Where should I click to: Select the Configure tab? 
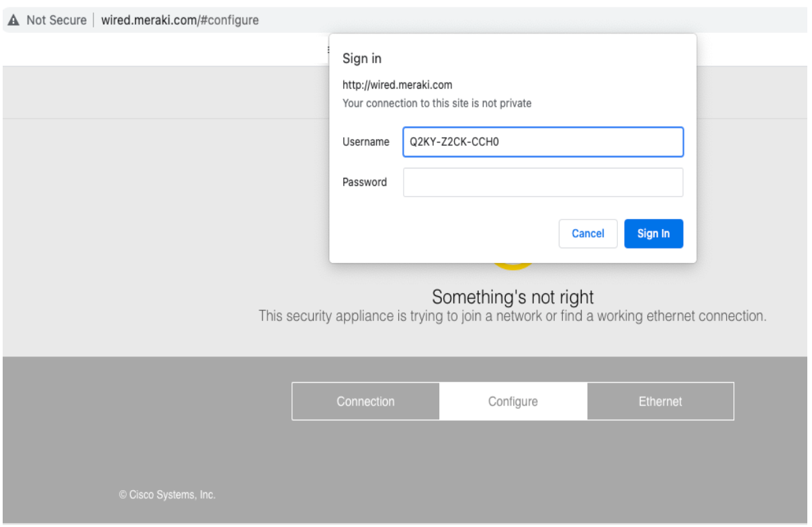point(513,401)
